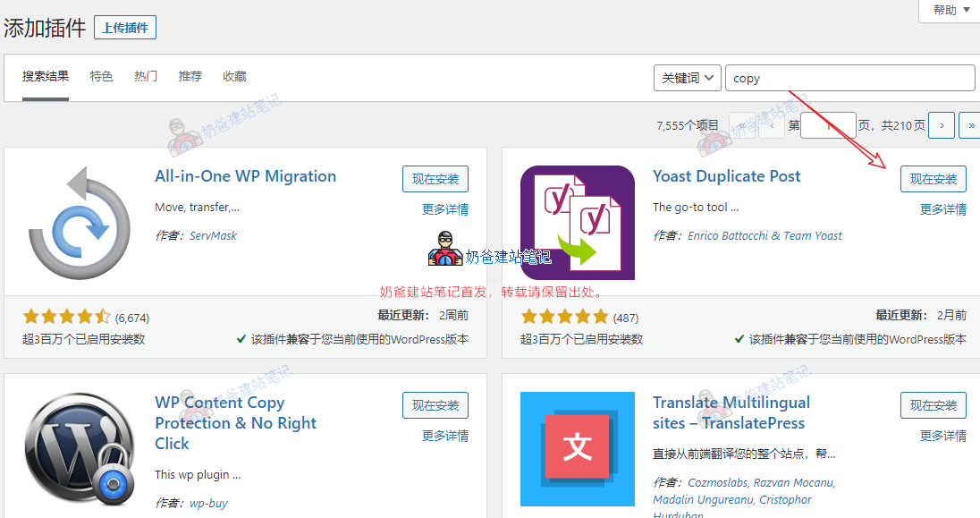Jump to last page using the » arrow
This screenshot has height=518, width=980.
[x=970, y=125]
